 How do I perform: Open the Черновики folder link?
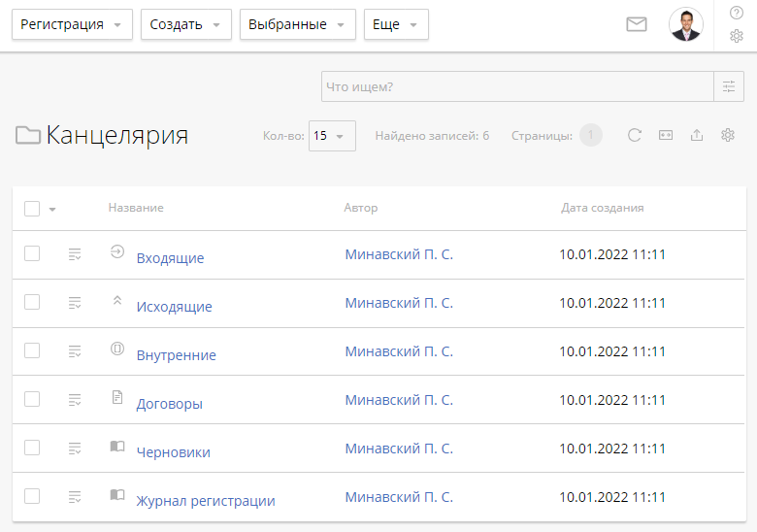point(174,451)
